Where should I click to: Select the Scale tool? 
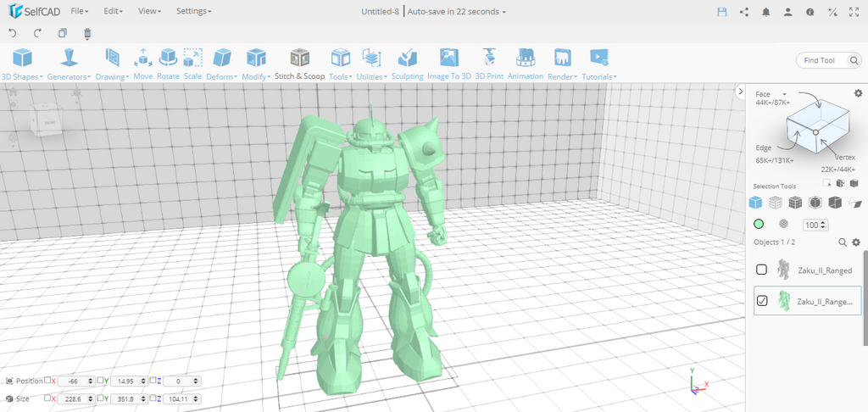pos(192,64)
